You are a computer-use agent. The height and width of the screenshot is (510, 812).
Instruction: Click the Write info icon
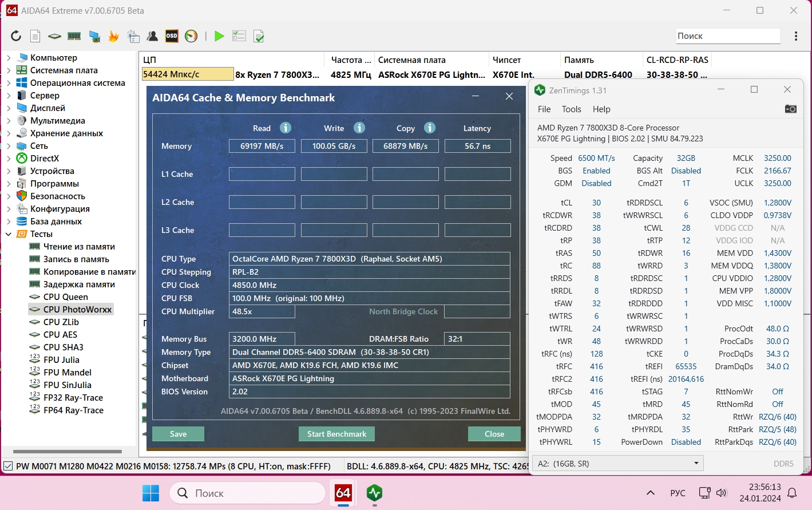point(359,128)
